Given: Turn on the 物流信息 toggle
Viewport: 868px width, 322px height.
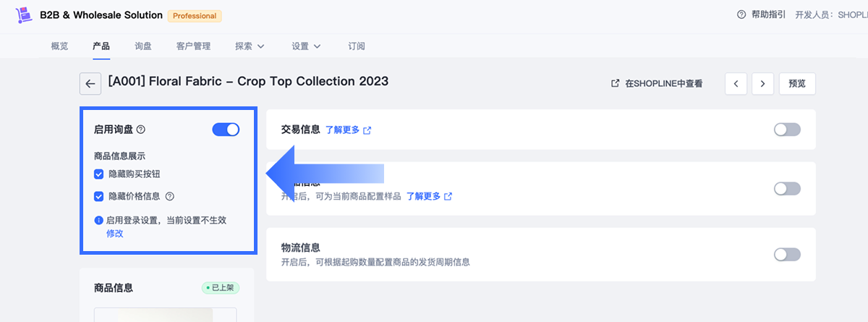Looking at the screenshot, I should (787, 255).
